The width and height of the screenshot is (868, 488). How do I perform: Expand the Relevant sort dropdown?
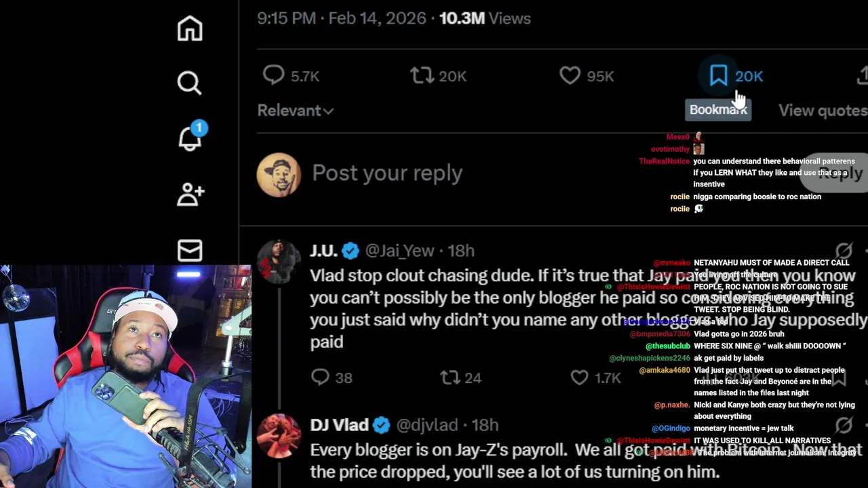295,110
